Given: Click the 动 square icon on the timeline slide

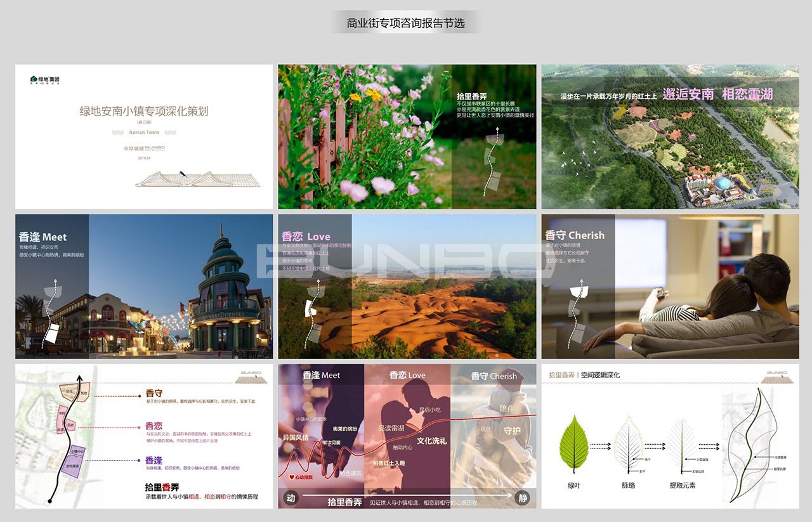Looking at the screenshot, I should [291, 497].
